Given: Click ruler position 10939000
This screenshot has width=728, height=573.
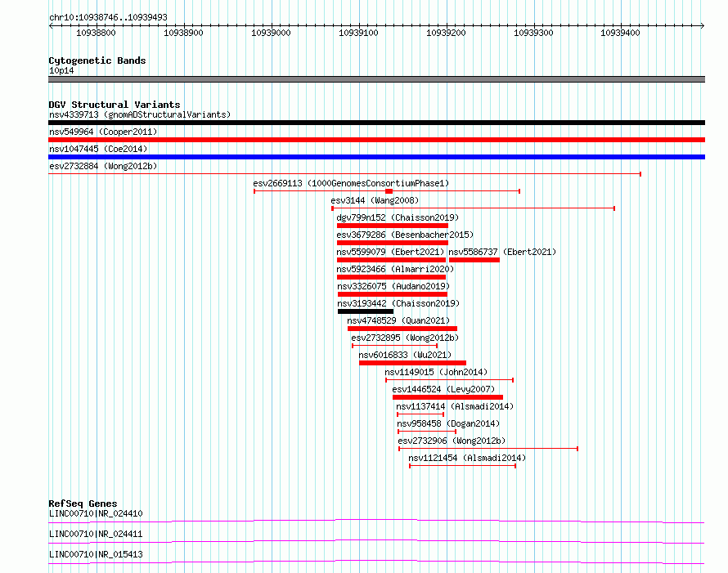Looking at the screenshot, I should click(x=271, y=33).
